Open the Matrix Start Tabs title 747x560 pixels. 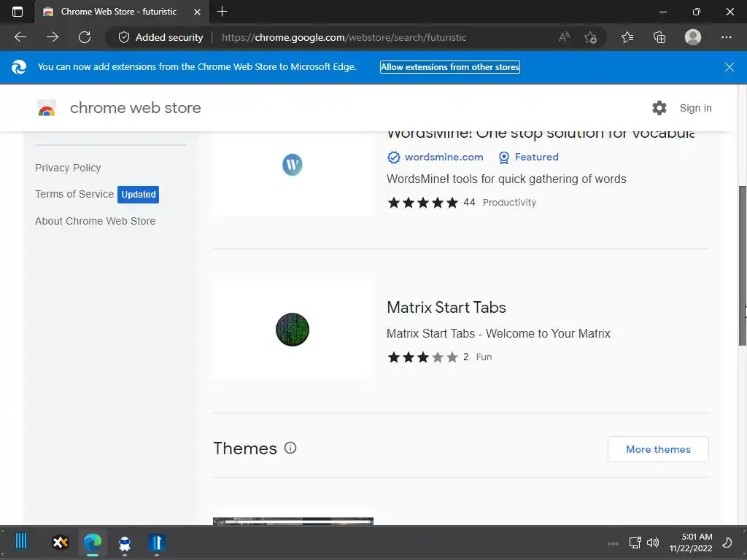(446, 308)
